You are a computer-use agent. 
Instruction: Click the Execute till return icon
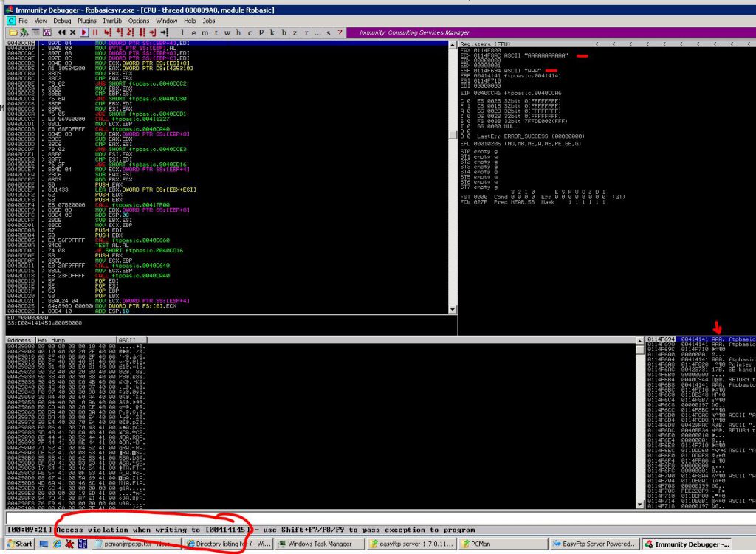click(153, 32)
